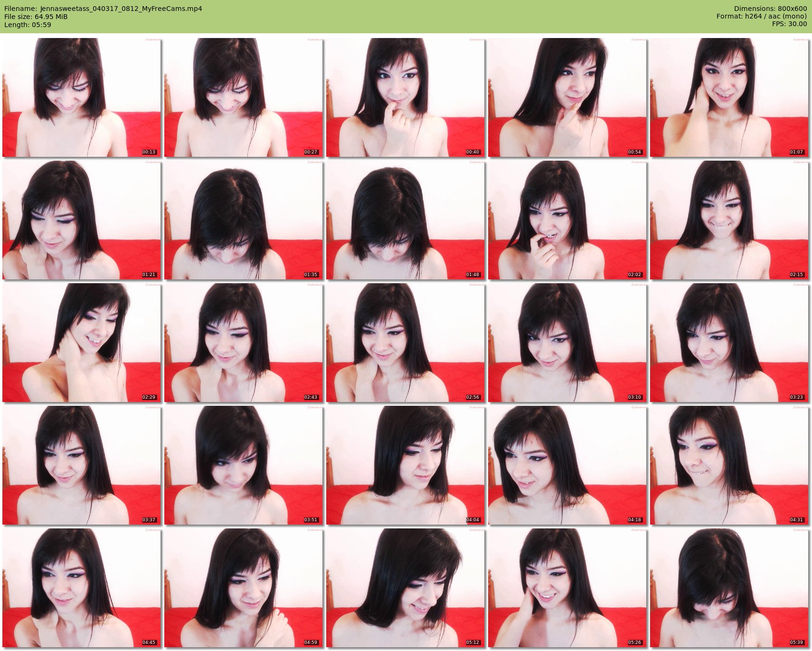Click the 04:45 frame
Viewport: 812px width, 651px height.
coord(82,588)
